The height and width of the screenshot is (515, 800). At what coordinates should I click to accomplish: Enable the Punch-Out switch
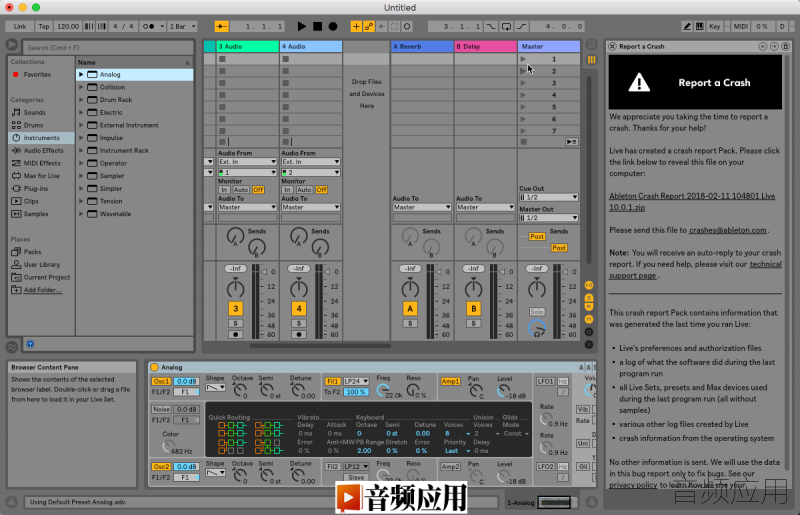click(522, 26)
